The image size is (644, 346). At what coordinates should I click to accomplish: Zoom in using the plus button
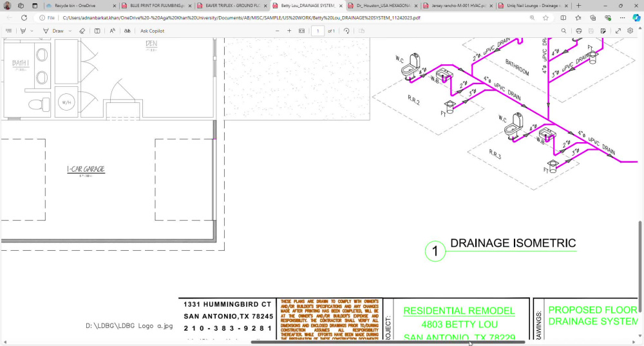pos(289,31)
